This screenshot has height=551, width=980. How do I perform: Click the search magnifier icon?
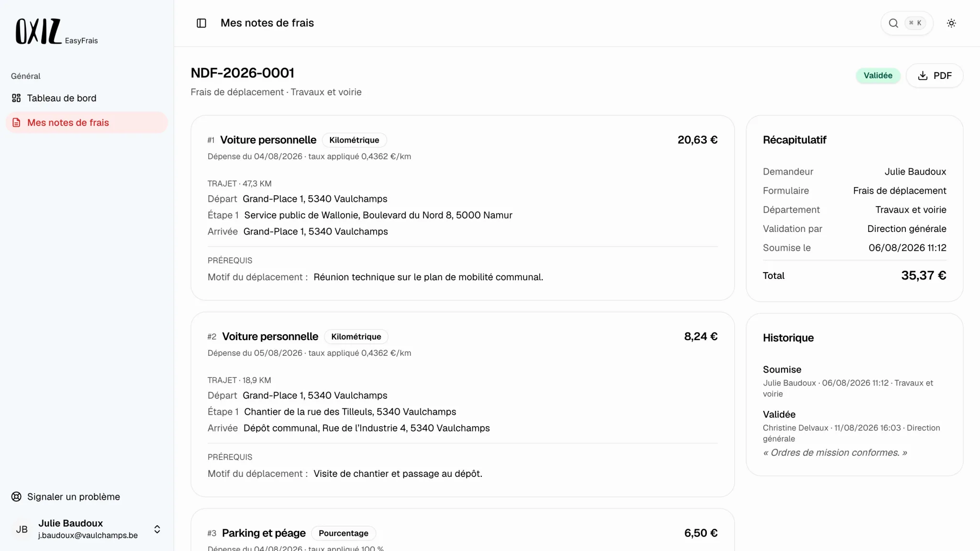click(x=893, y=23)
